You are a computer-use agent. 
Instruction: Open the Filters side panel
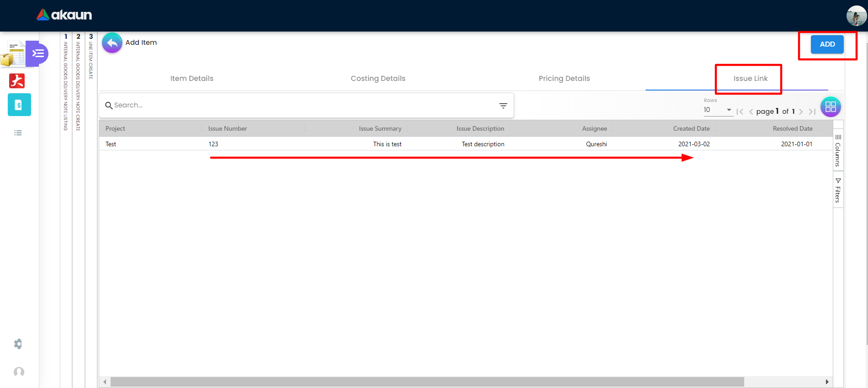coord(838,190)
